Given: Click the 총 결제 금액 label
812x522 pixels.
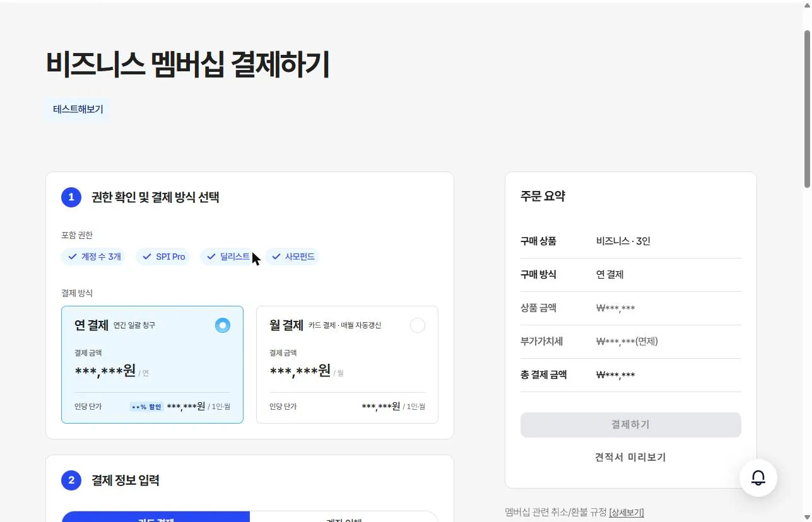Looking at the screenshot, I should (x=544, y=375).
